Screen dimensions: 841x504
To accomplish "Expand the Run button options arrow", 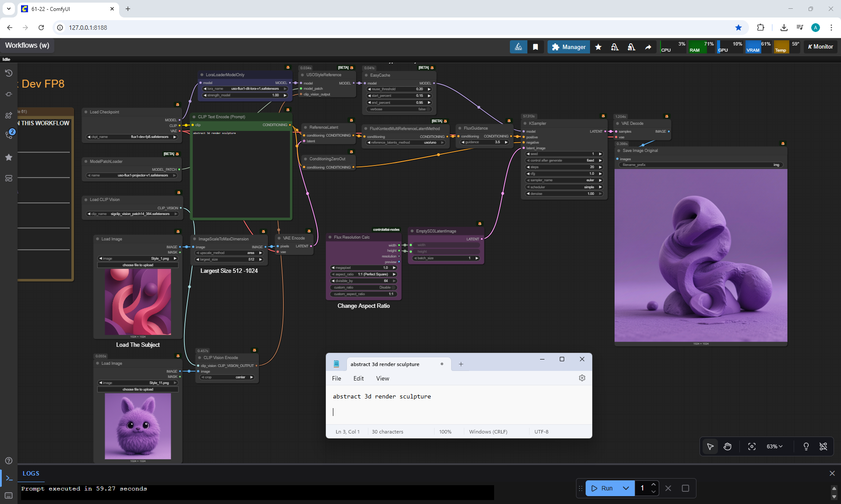I will [x=626, y=488].
